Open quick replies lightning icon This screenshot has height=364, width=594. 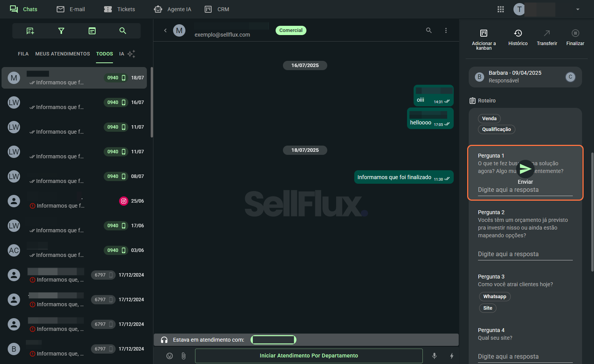(x=452, y=356)
